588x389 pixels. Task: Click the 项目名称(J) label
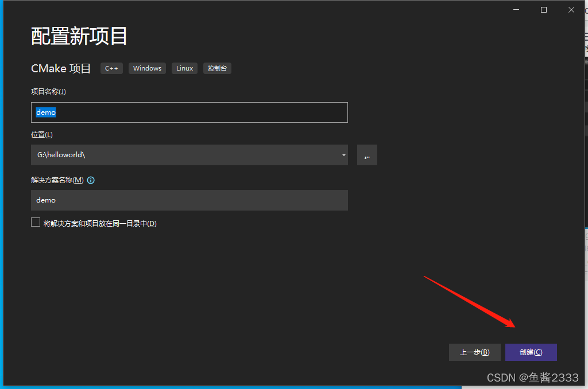pyautogui.click(x=48, y=92)
